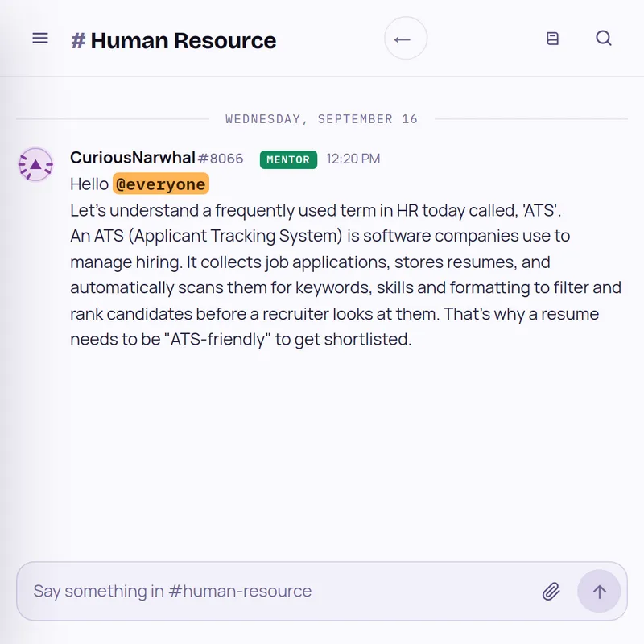The image size is (644, 644).
Task: Click the Wednesday, September 16 date label
Action: (321, 119)
